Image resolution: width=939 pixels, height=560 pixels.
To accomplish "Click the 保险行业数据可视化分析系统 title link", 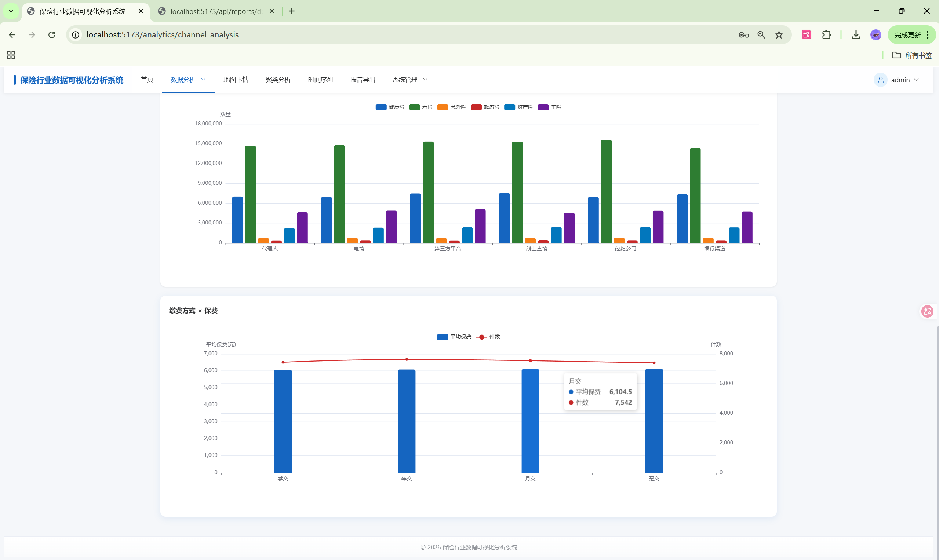I will click(72, 80).
